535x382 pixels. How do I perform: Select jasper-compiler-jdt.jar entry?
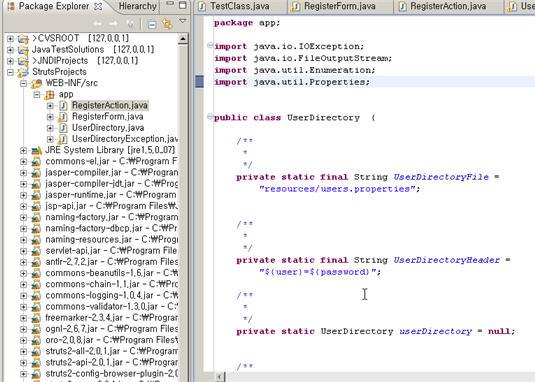click(112, 184)
